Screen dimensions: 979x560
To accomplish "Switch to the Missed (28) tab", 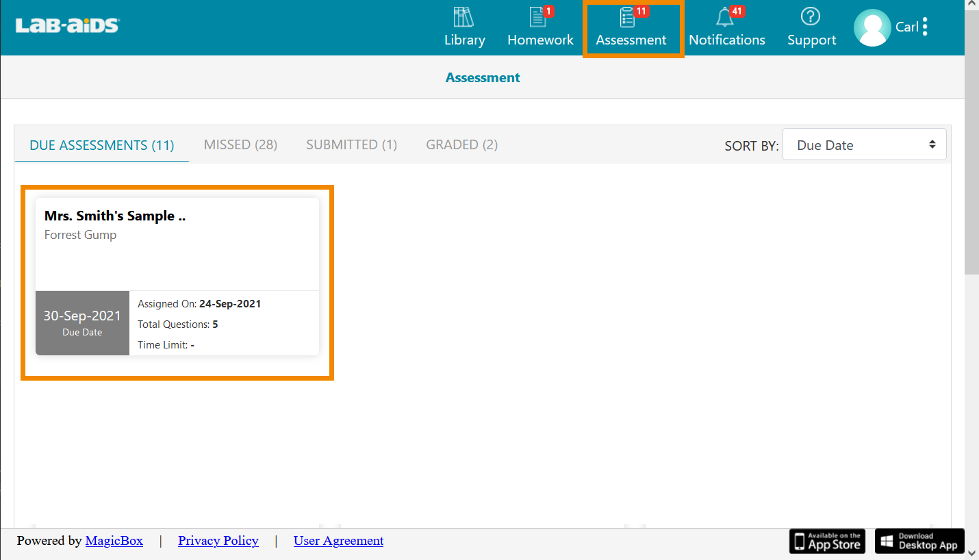I will [240, 144].
